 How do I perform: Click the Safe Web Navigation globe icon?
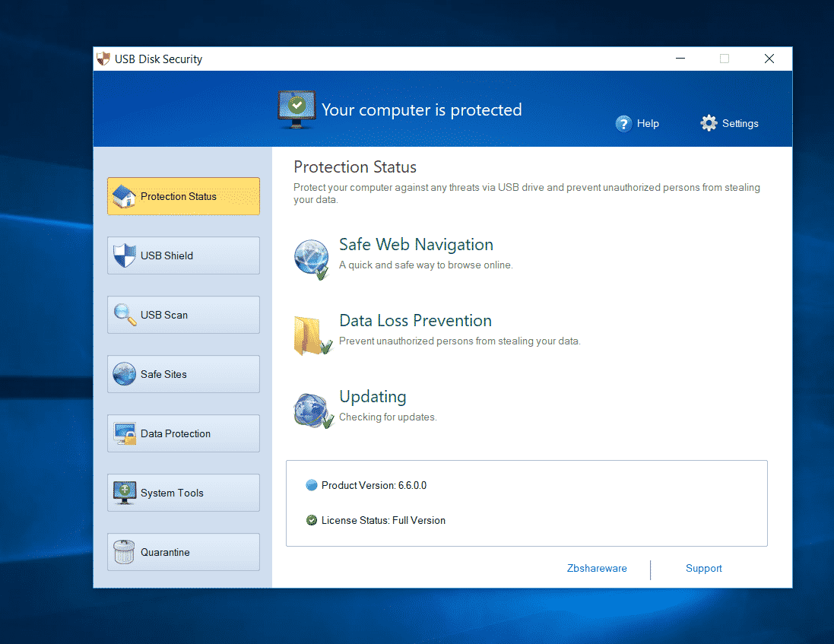coord(312,259)
